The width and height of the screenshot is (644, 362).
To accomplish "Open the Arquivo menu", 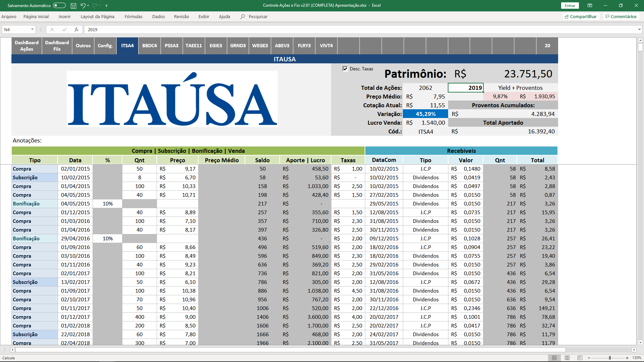I will coord(9,16).
